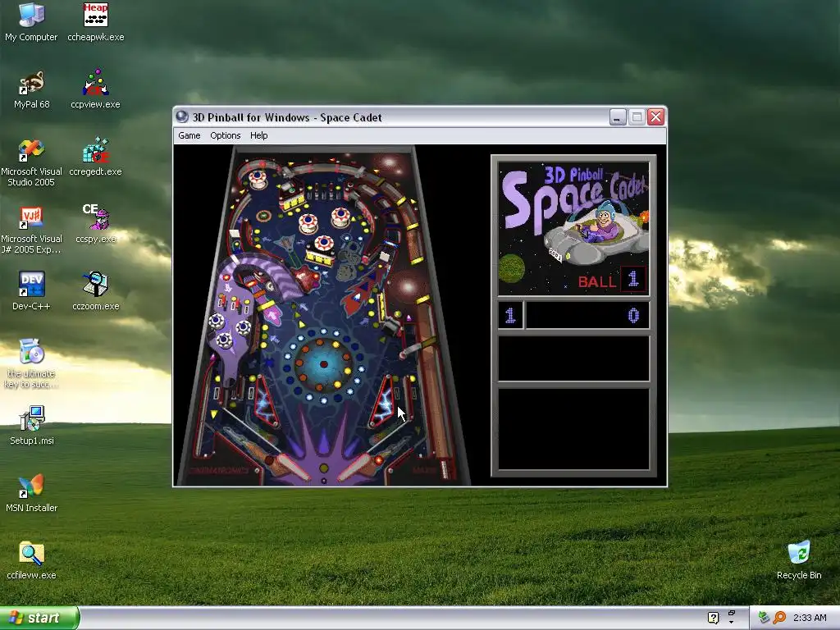Viewport: 840px width, 630px height.
Task: Select the 'the ultimate key to succ...' icon
Action: click(31, 363)
